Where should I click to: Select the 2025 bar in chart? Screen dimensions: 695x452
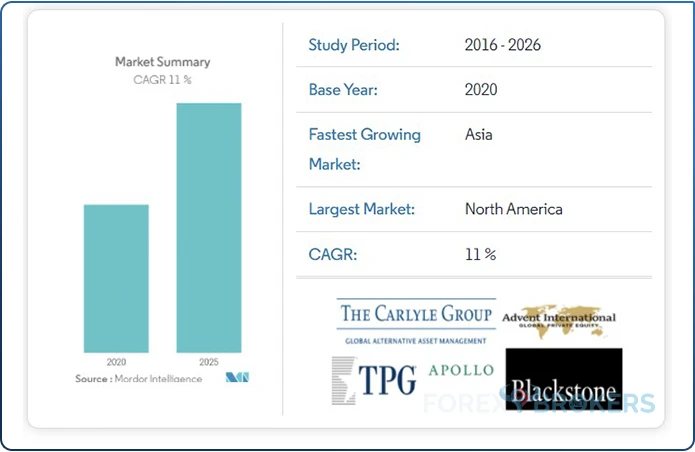(209, 228)
